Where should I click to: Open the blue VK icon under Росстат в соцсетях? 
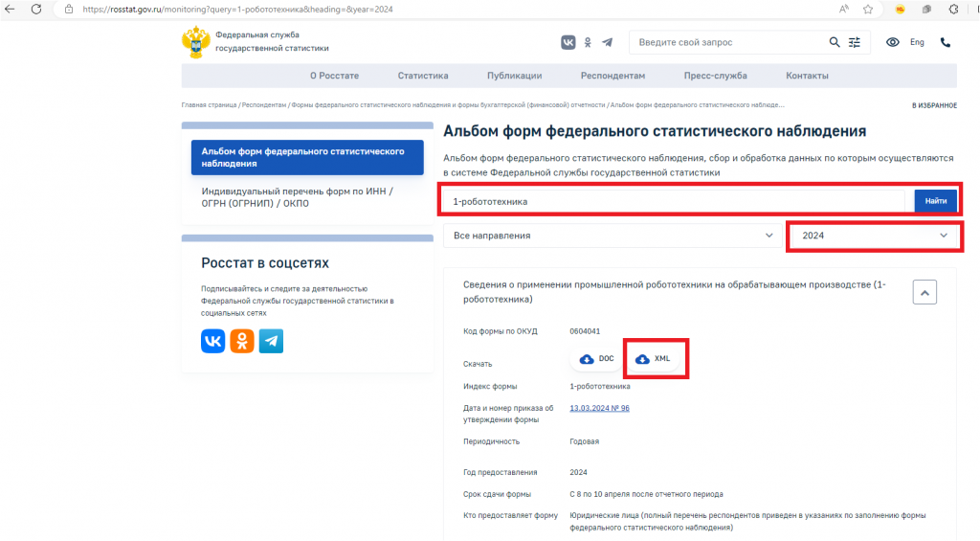(x=213, y=341)
